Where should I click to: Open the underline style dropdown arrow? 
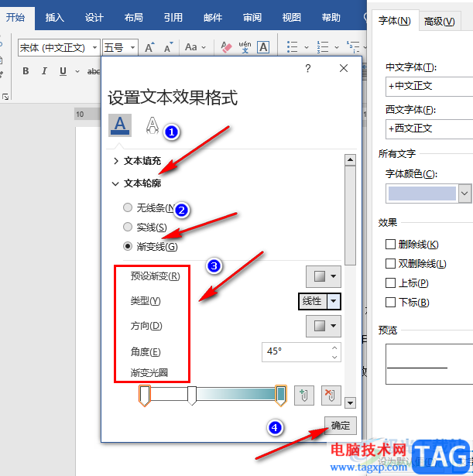[77, 71]
